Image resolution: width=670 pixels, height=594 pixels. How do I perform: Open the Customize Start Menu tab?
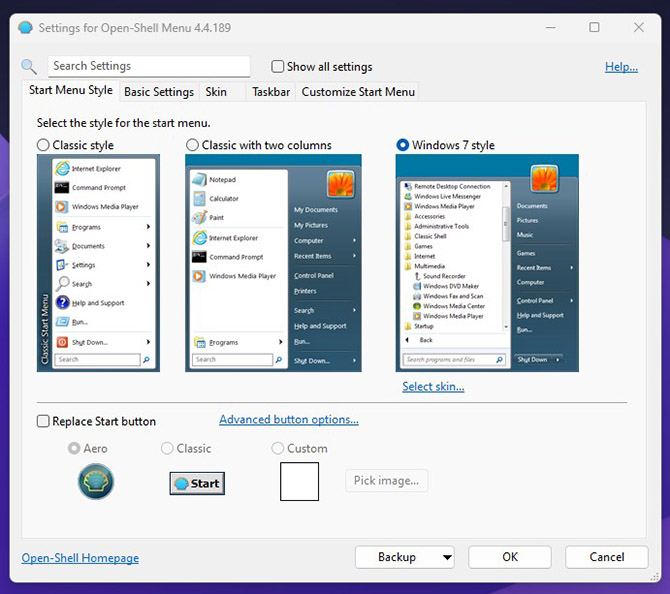pos(358,92)
